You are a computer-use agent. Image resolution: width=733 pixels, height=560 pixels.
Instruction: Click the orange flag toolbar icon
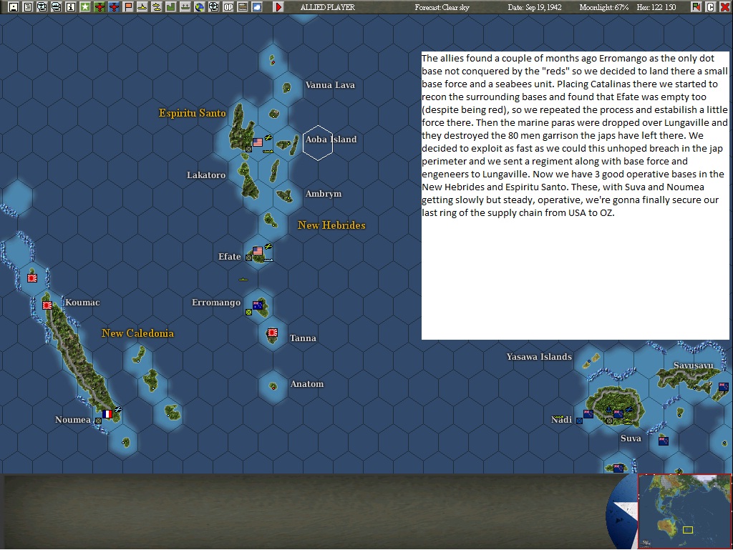[128, 7]
